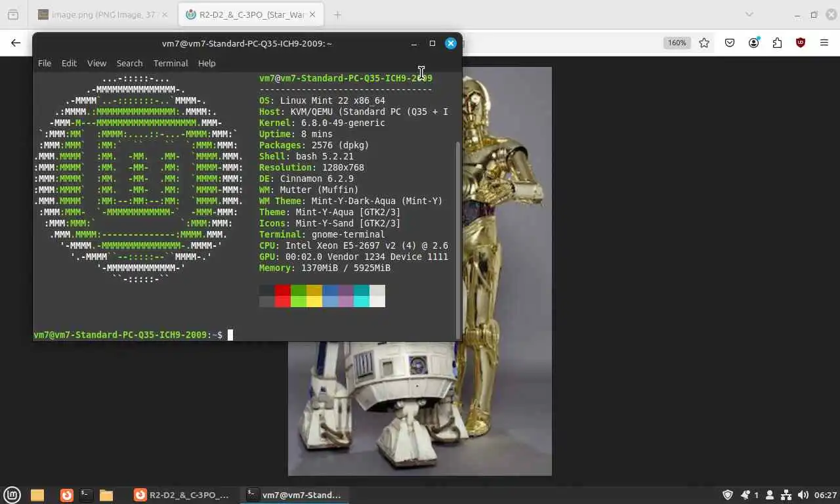Switch to the R2-D2_&_C-3PO Star Wars tab
The height and width of the screenshot is (504, 840).
coord(249,14)
